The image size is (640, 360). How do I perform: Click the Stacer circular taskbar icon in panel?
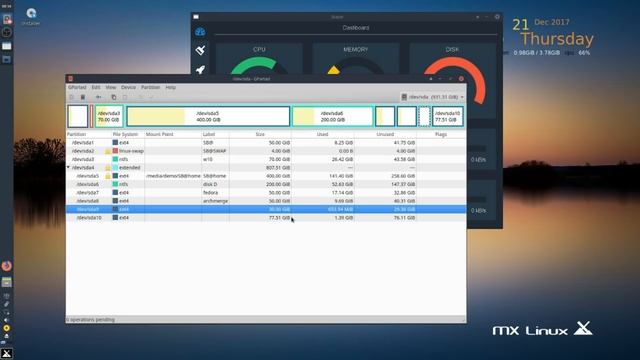(x=7, y=32)
